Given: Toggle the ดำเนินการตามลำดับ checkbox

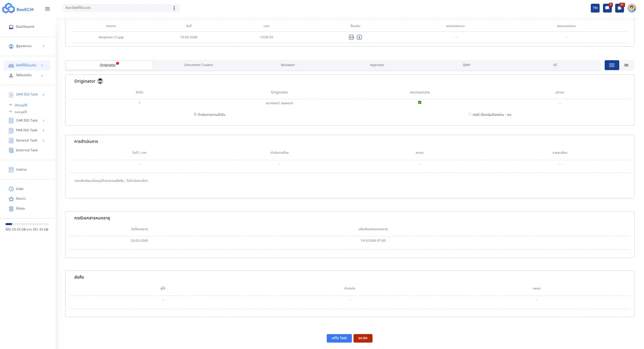Looking at the screenshot, I should [x=195, y=114].
